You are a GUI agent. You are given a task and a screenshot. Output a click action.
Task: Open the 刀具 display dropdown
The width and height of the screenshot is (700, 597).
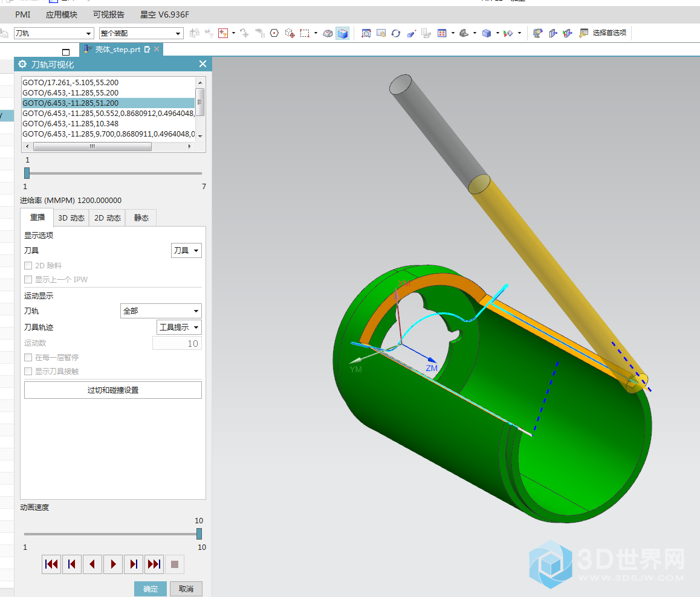tap(187, 250)
